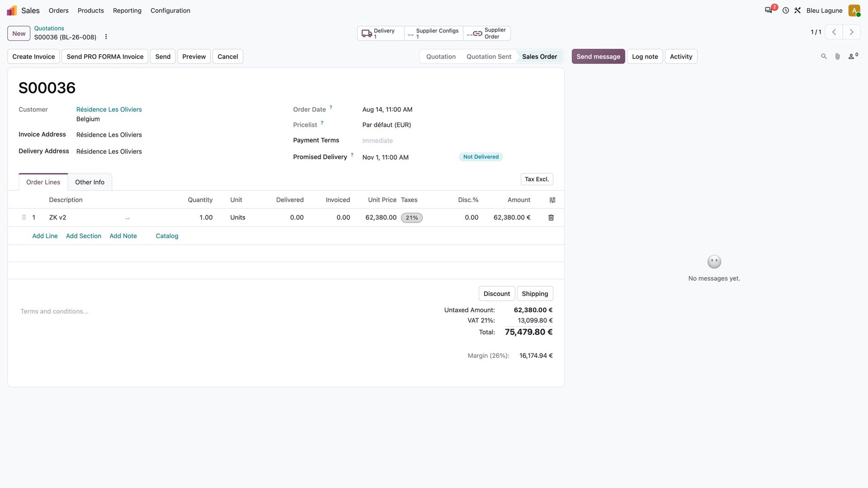
Task: Open the Reporting menu
Action: pos(127,10)
